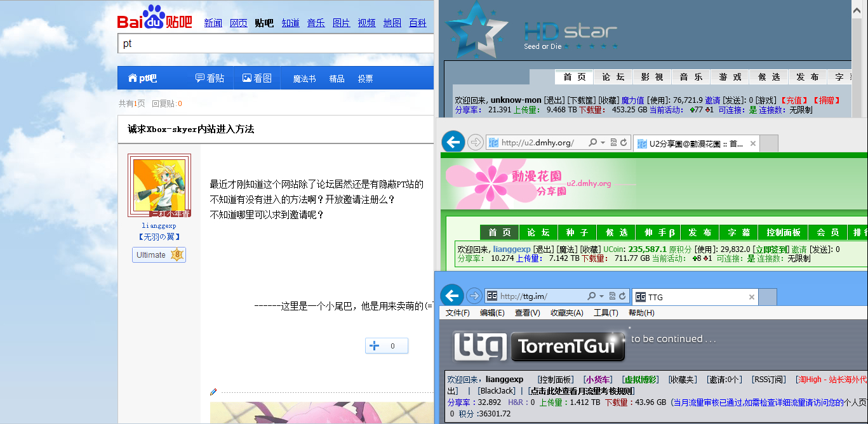
Task: Open new tab in the u2.dmhy.org window
Action: tap(769, 143)
